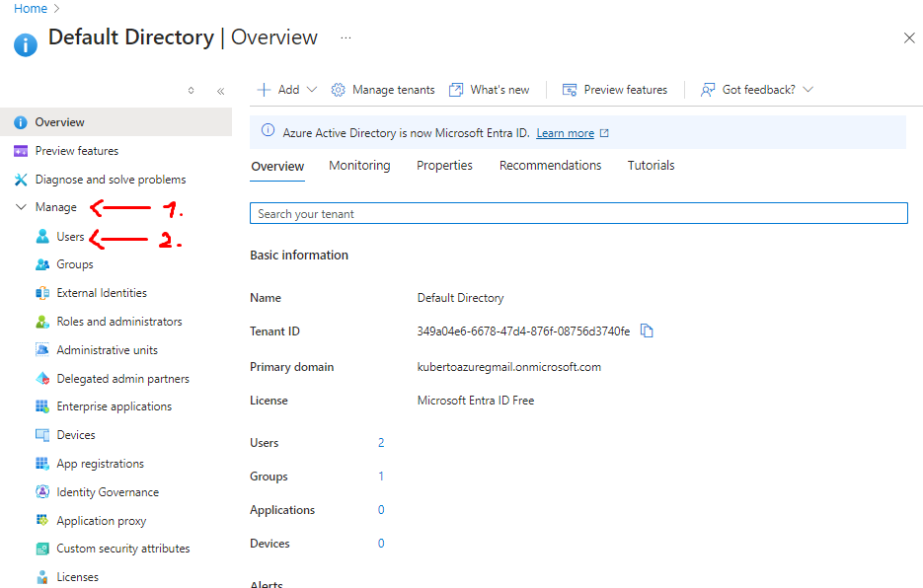Image resolution: width=923 pixels, height=588 pixels.
Task: Open Enterprise applications in sidebar
Action: click(115, 406)
